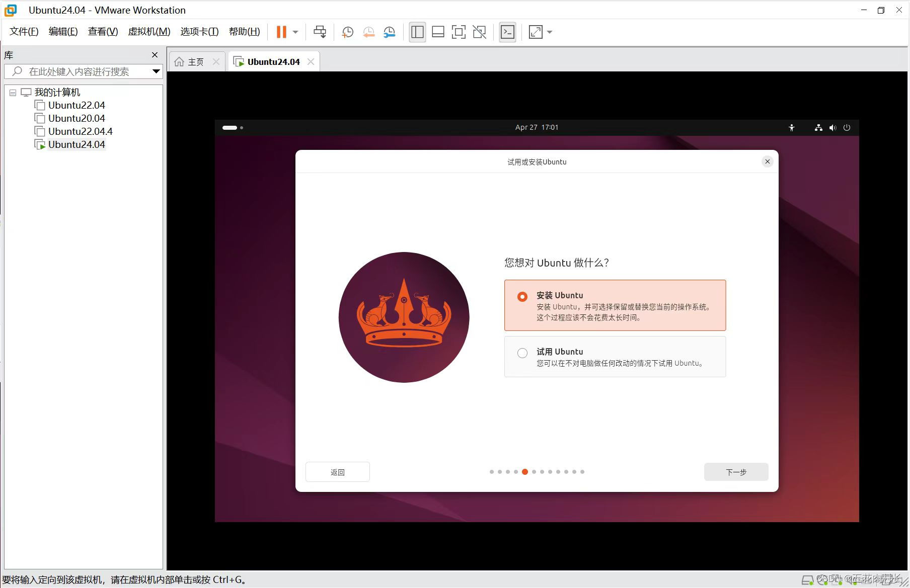Screen dimensions: 910x588
Task: Take a snapshot with the clock-plus icon
Action: pyautogui.click(x=347, y=32)
